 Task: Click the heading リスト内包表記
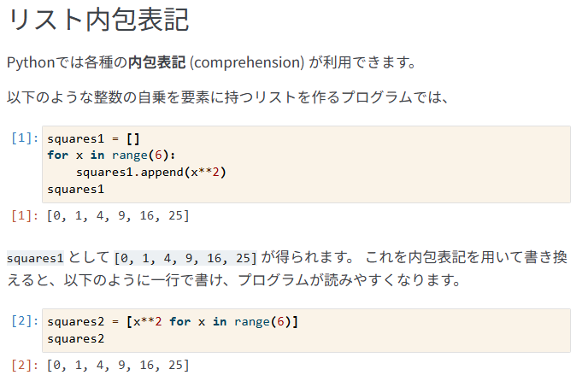tap(97, 21)
